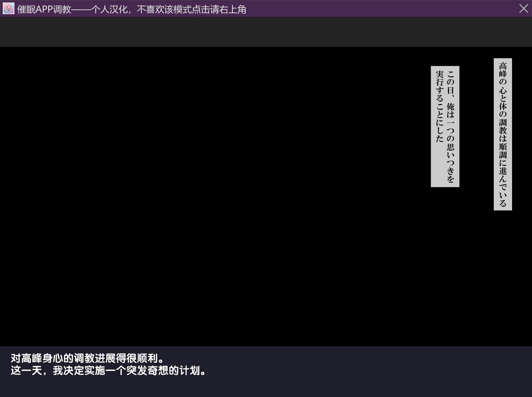Click the right Japanese narration box
532x397 pixels.
[x=503, y=134]
